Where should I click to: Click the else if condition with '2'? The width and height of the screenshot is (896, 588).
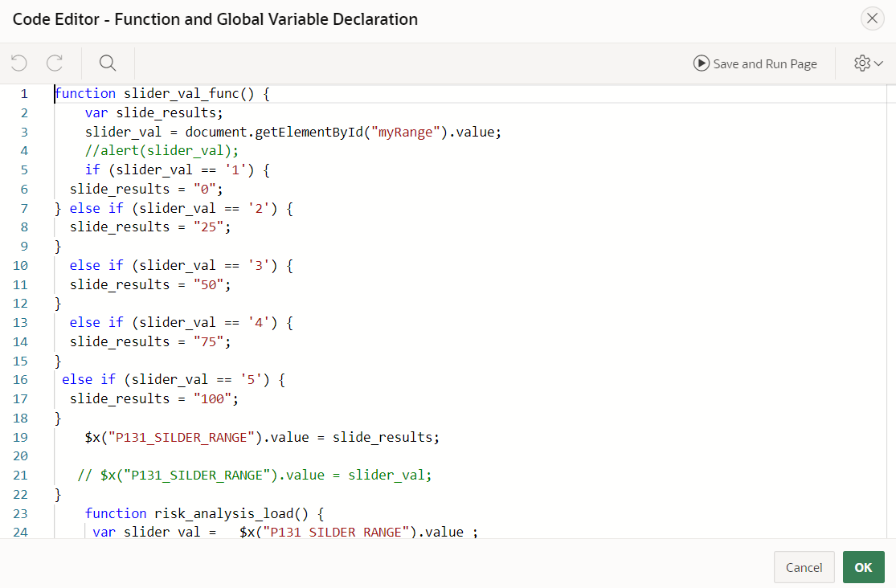(x=181, y=209)
